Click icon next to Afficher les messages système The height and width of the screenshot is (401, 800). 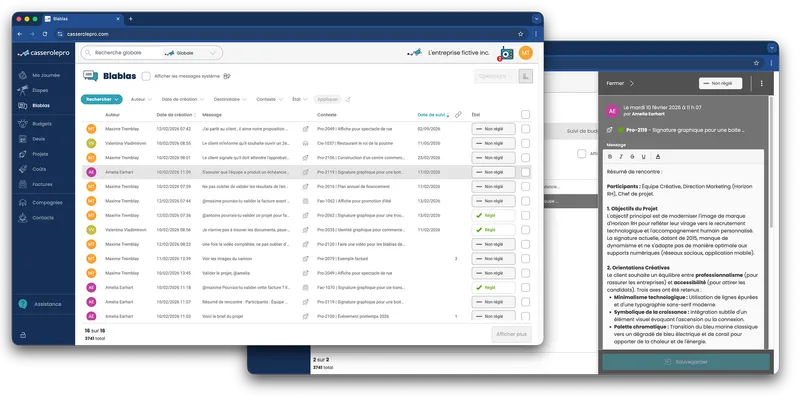(227, 76)
